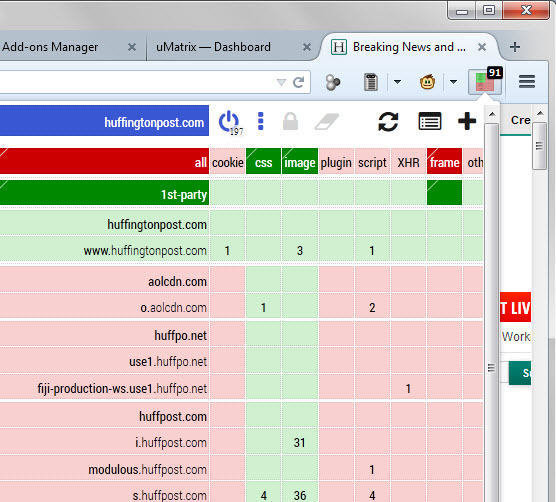The image size is (556, 502).
Task: Toggle the cookie column header
Action: tap(228, 161)
